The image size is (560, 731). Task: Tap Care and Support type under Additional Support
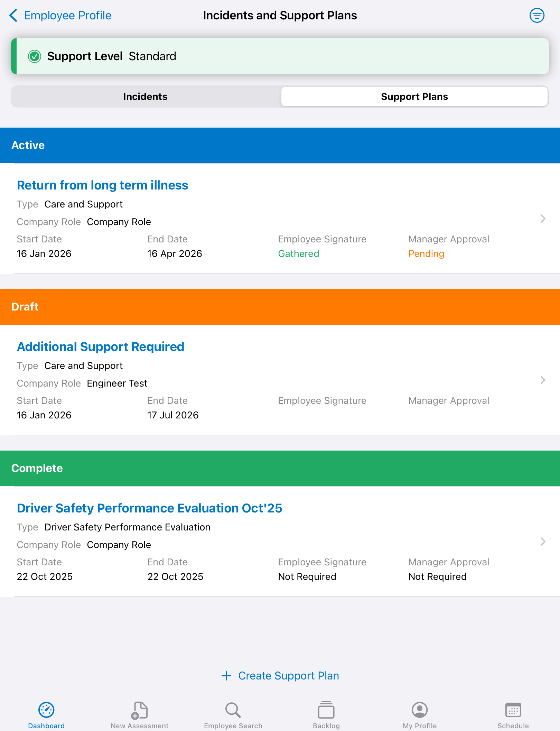[x=84, y=366]
